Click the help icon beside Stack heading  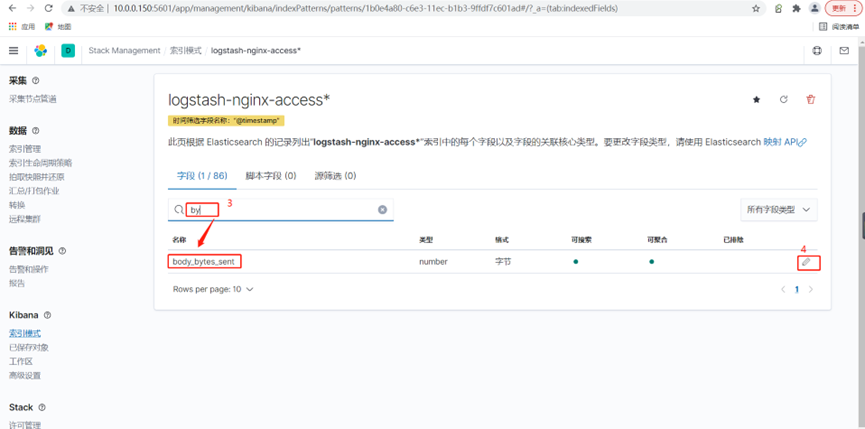tap(42, 407)
